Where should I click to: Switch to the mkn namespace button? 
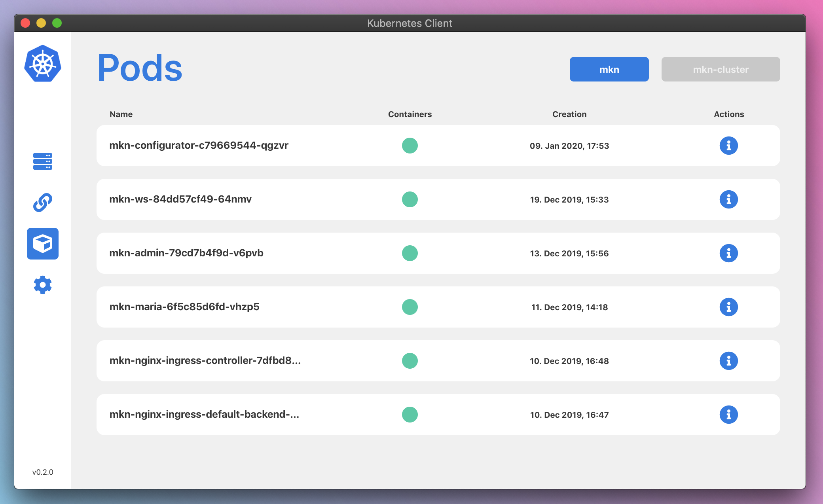(609, 69)
